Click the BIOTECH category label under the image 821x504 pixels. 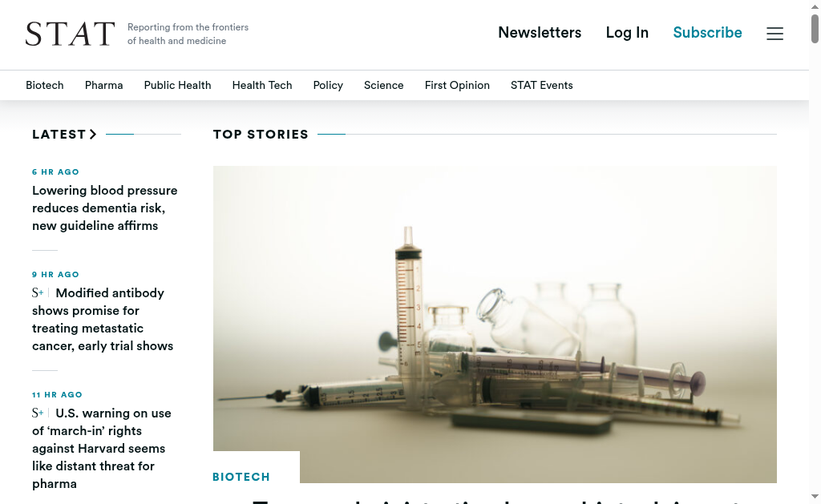(241, 477)
